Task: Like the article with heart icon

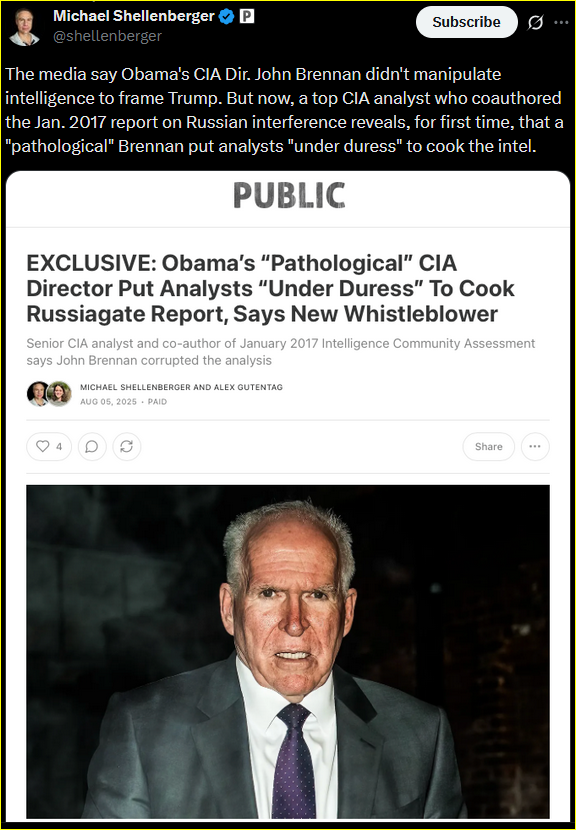Action: tap(49, 447)
